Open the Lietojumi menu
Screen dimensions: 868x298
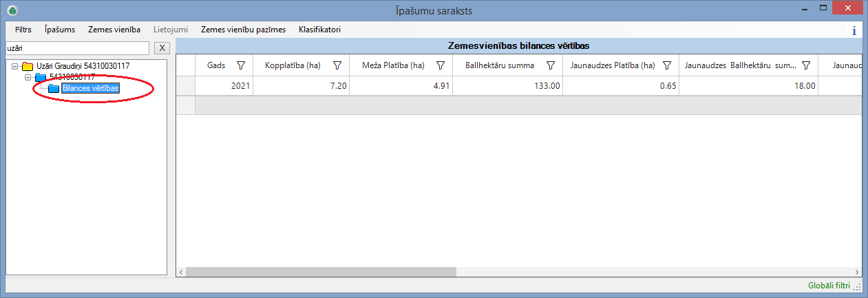[x=171, y=30]
